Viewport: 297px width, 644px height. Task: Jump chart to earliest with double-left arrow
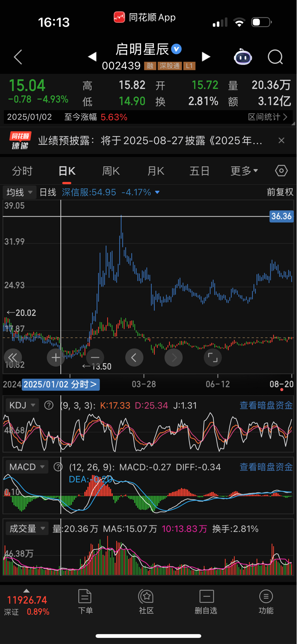point(13,357)
